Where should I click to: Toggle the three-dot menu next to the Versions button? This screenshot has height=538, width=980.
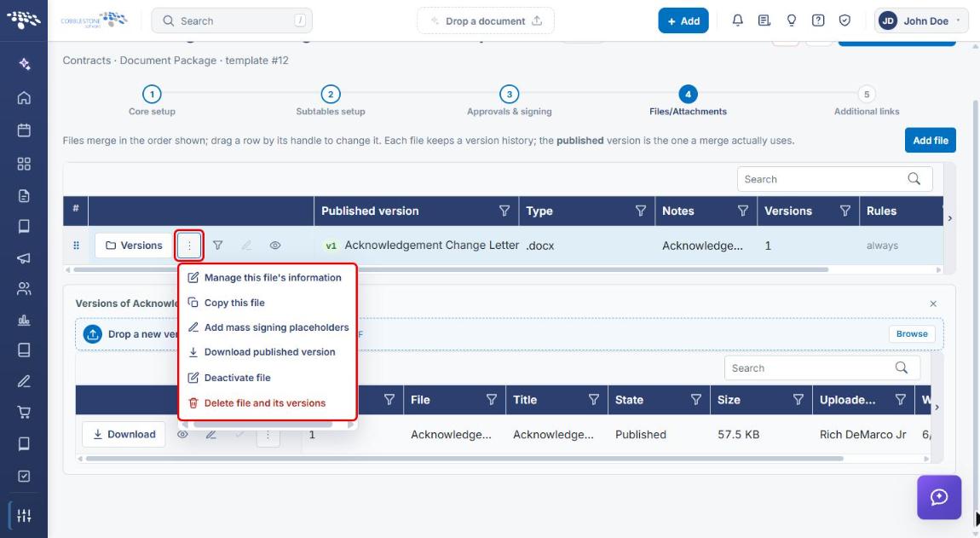pyautogui.click(x=189, y=246)
